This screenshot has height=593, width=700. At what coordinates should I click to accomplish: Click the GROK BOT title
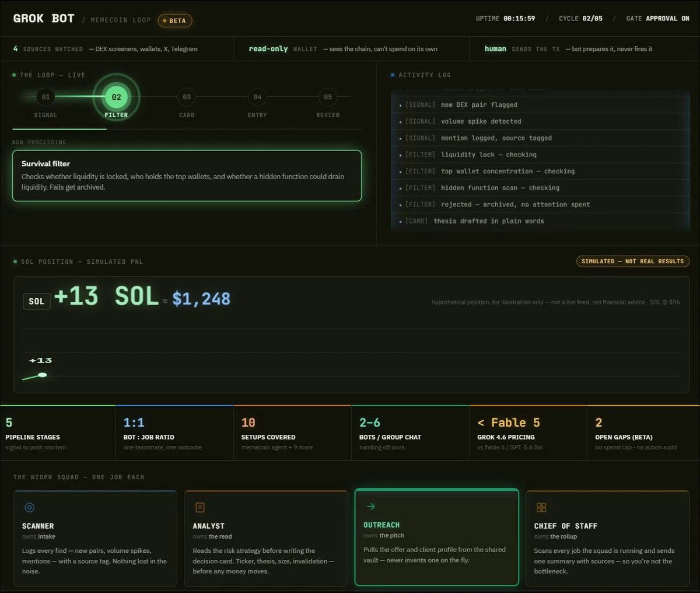pos(44,19)
